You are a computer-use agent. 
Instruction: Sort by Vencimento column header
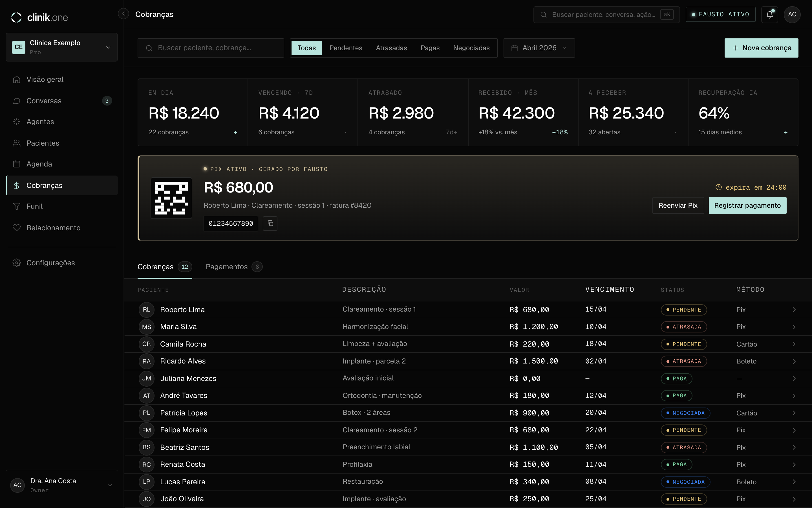610,290
